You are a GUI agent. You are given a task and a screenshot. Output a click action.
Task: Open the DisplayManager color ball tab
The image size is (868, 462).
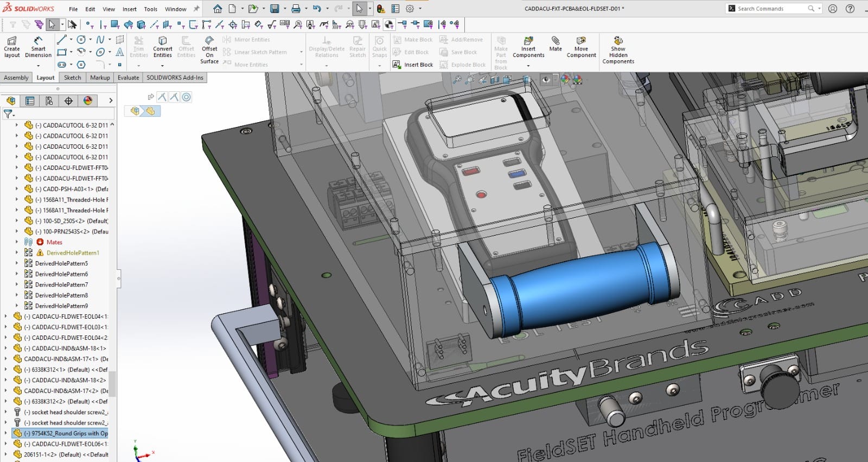88,101
